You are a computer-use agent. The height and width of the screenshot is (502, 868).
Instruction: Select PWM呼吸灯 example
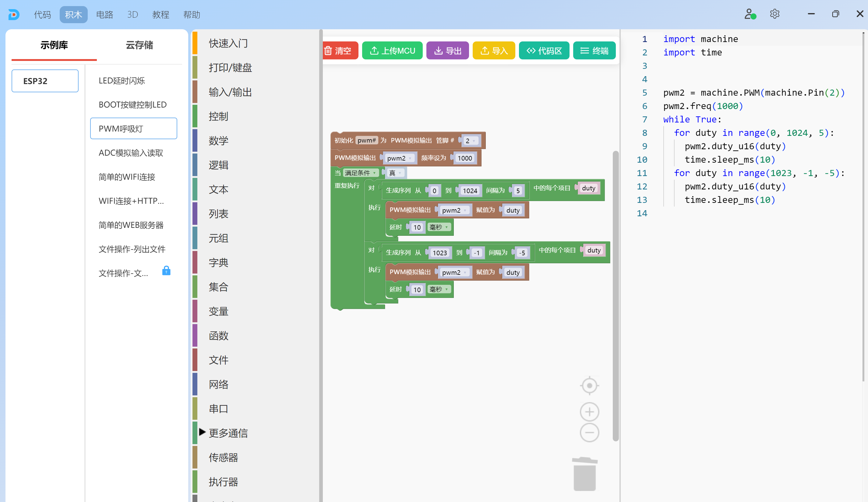click(134, 129)
